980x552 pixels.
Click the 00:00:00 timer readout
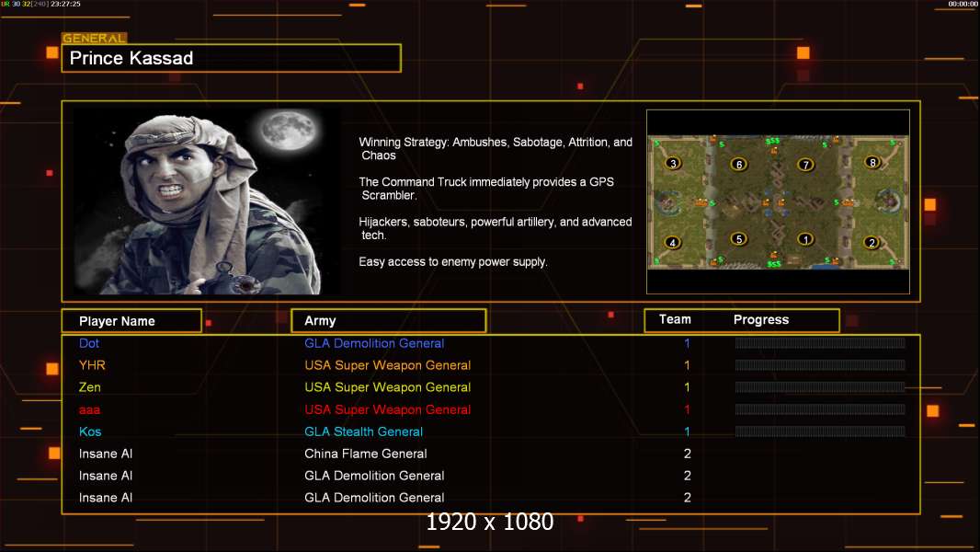(x=963, y=4)
